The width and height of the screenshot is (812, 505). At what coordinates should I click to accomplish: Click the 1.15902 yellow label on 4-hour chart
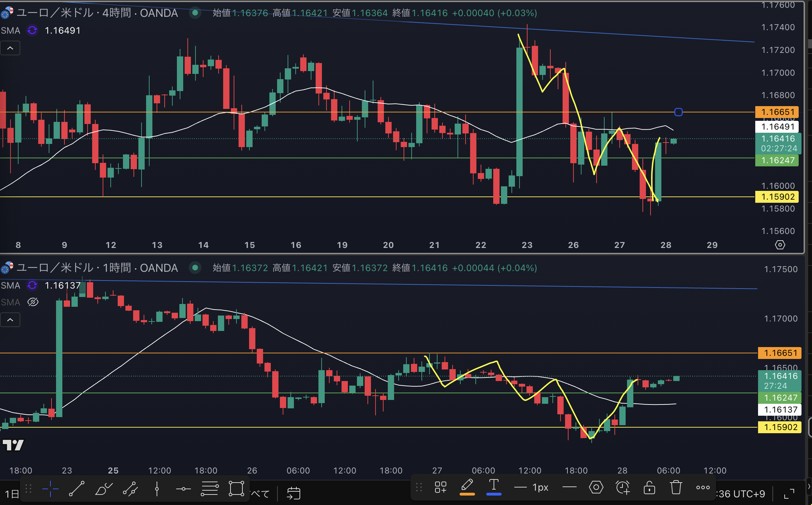click(x=777, y=197)
